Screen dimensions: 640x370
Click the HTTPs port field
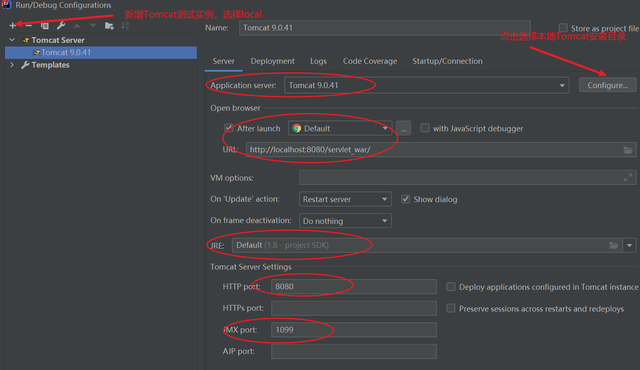click(353, 308)
